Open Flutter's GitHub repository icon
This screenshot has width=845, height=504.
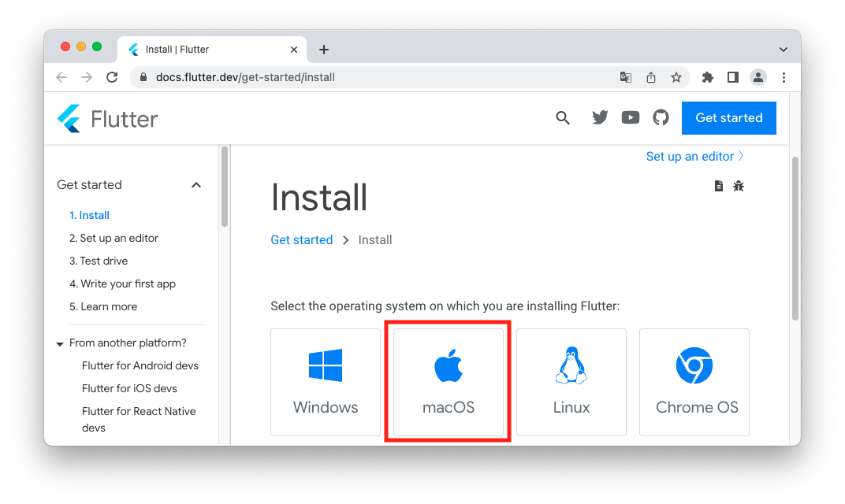(661, 117)
